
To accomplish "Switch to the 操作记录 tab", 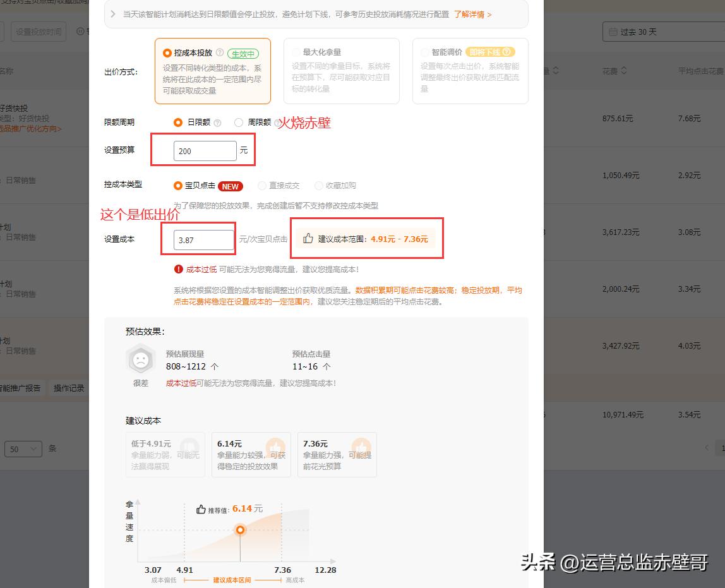I will pyautogui.click(x=69, y=388).
